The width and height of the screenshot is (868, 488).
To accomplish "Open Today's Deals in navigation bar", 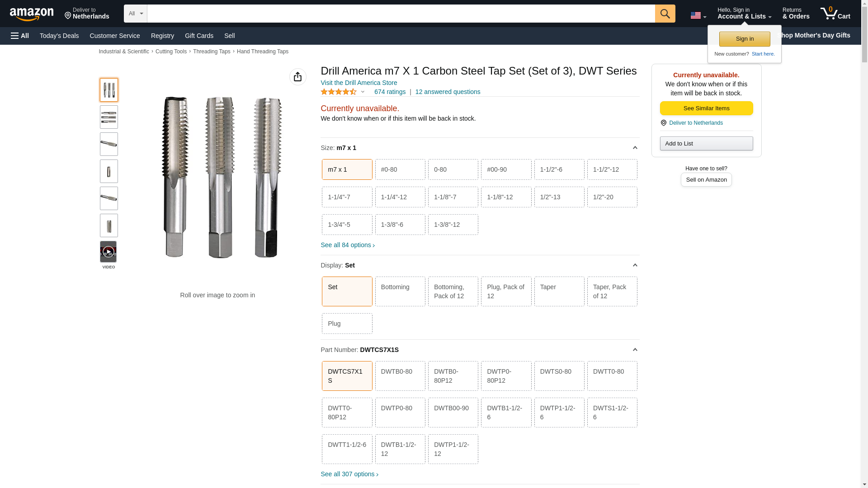I will coord(59,36).
